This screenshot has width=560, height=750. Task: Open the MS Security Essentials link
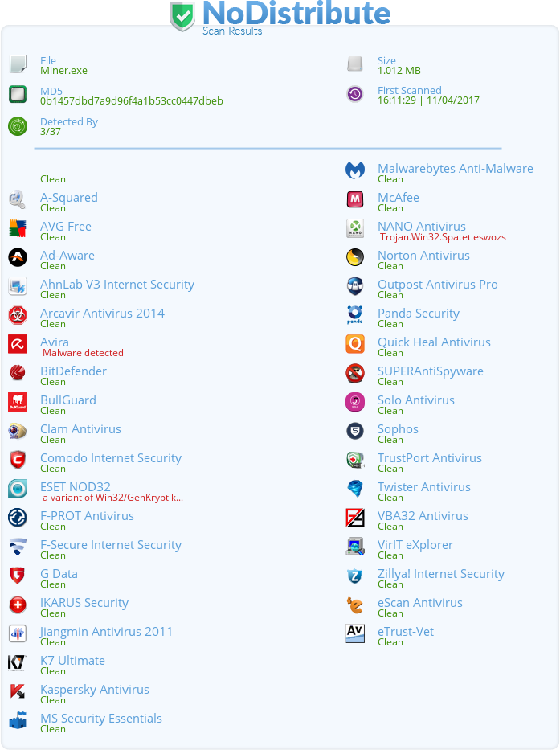coord(101,719)
